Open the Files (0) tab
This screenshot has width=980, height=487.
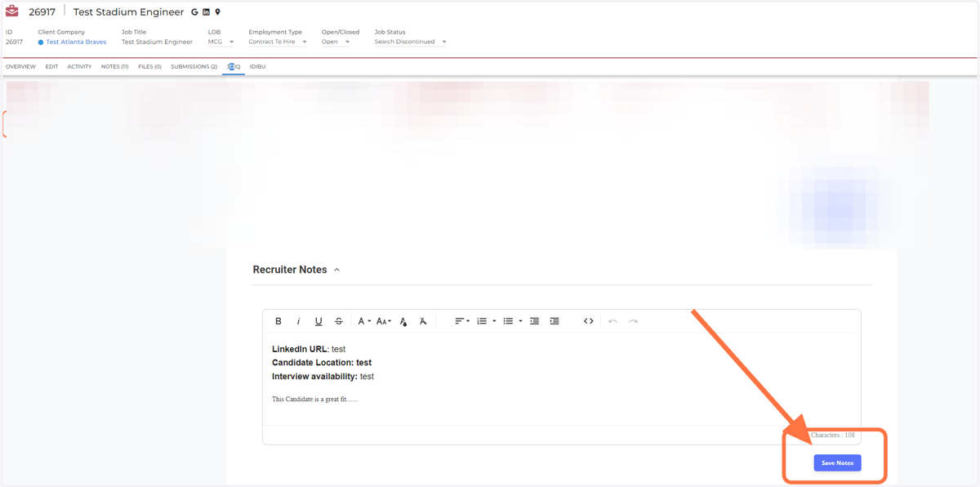pos(149,67)
